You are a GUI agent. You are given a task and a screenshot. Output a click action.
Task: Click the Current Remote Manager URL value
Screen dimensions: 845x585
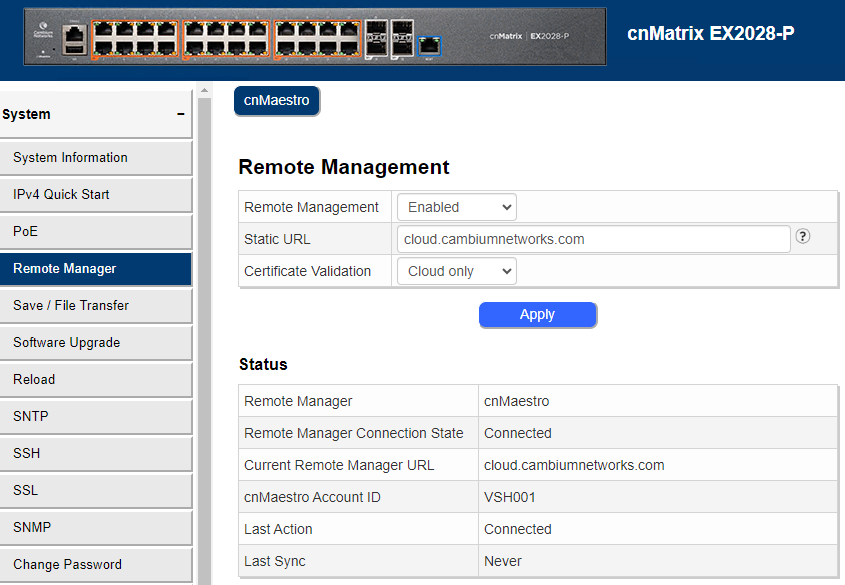[x=574, y=465]
